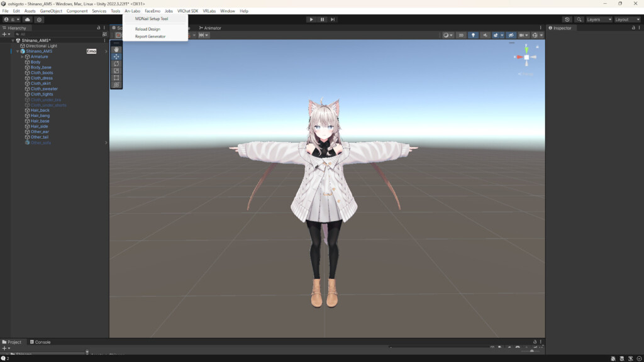The height and width of the screenshot is (362, 644).
Task: Lock the Hierarchy panel
Action: coord(99,28)
